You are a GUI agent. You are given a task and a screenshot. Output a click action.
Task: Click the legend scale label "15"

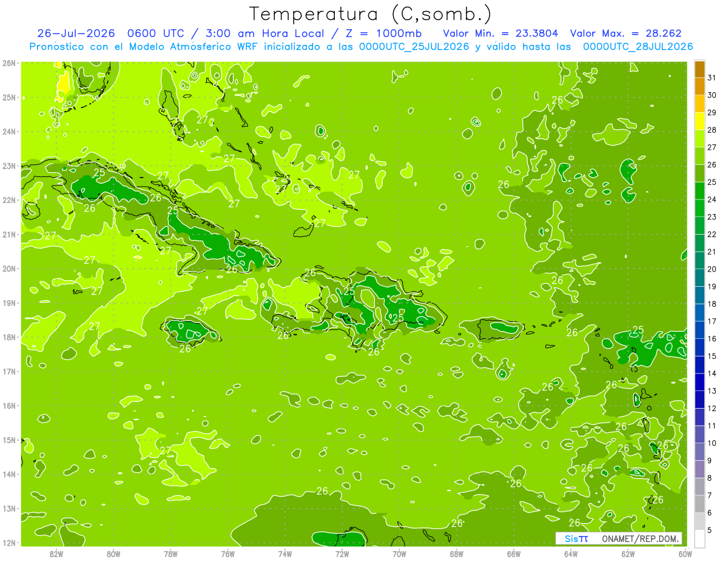tap(712, 356)
